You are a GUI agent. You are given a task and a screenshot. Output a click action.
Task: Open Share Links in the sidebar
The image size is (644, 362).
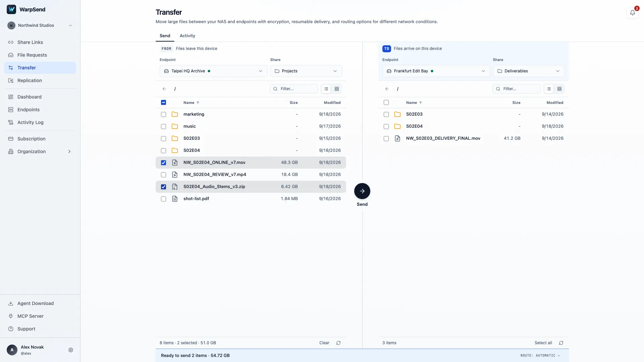(40, 42)
